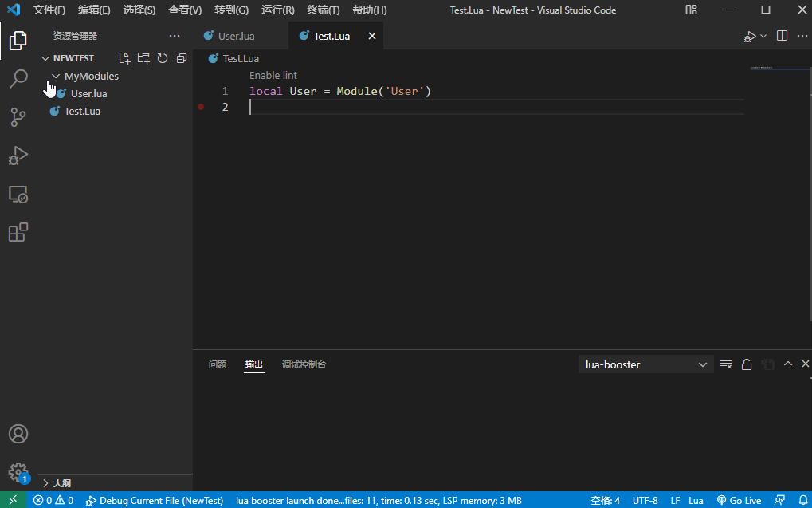The width and height of the screenshot is (812, 508).
Task: Toggle output scroll lock
Action: [746, 364]
